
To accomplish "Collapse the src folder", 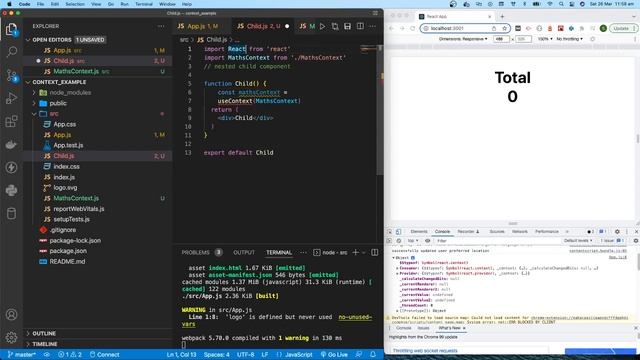I will click(x=34, y=114).
